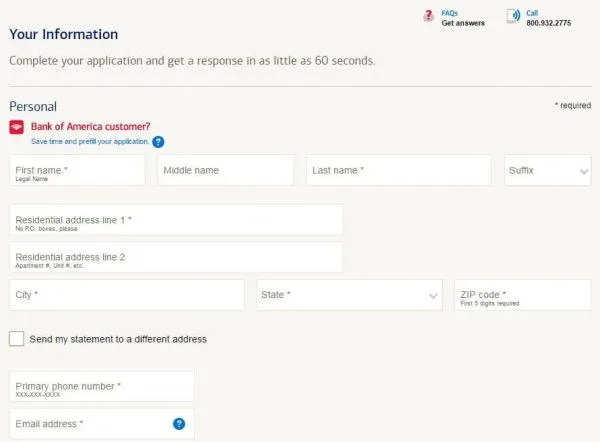Screen dimensions: 600x442
Task: Click the City input field
Action: tap(127, 295)
